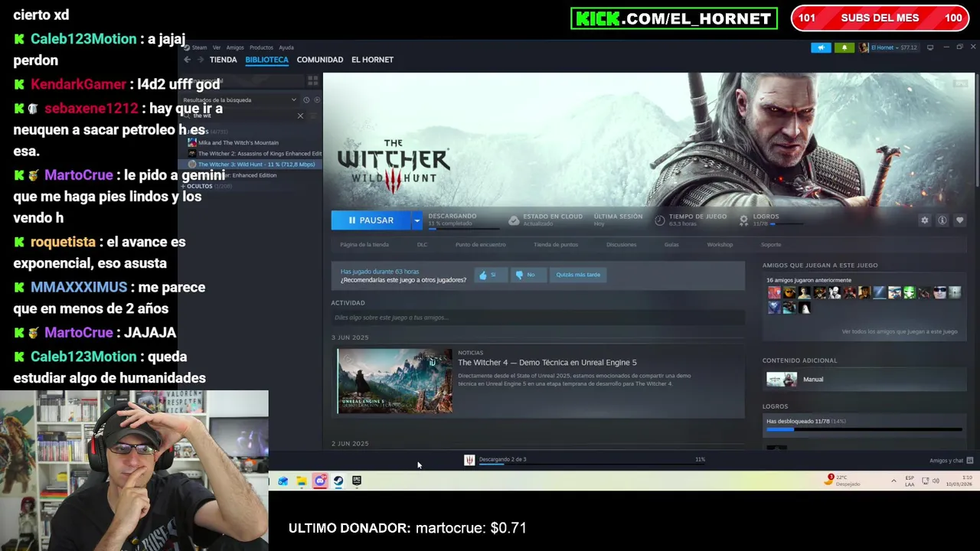Open the Tiempo de juego clock icon
The height and width of the screenshot is (551, 980).
point(660,220)
